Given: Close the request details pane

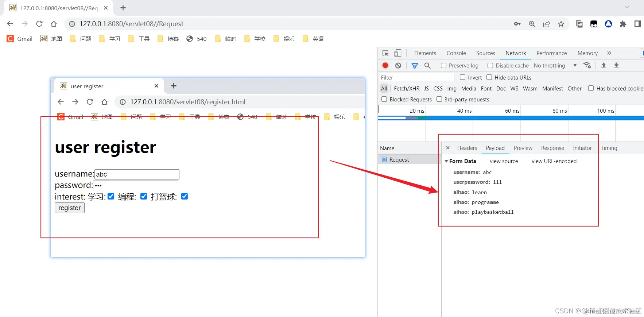Looking at the screenshot, I should (x=448, y=148).
